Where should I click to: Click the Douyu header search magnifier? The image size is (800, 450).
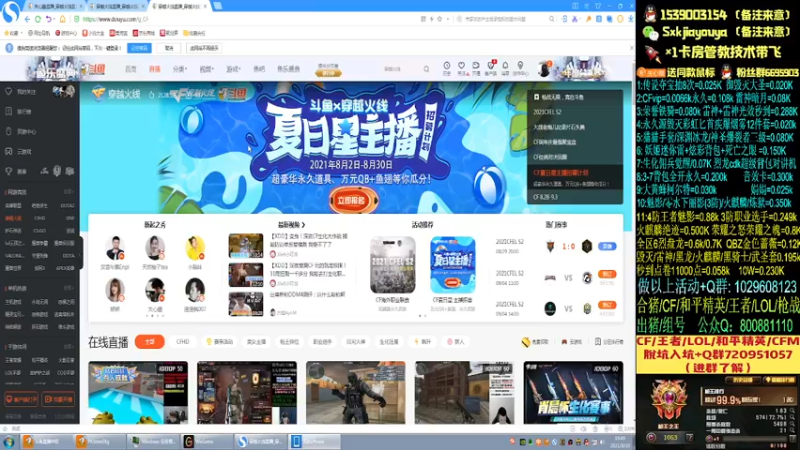[426, 69]
